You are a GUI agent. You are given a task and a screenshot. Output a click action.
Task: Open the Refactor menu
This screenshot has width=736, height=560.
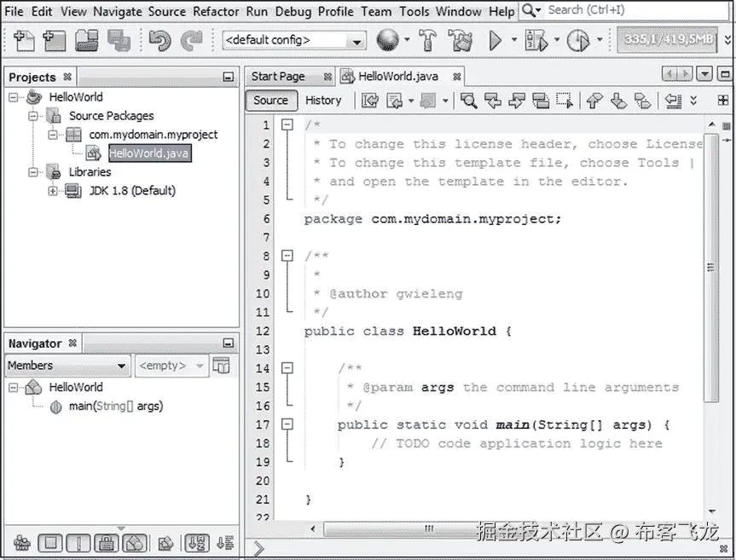[216, 11]
